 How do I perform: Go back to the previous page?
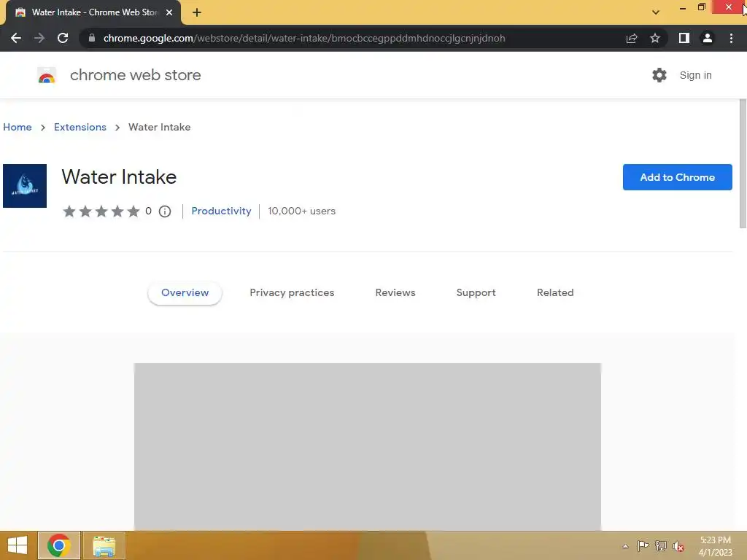tap(16, 38)
